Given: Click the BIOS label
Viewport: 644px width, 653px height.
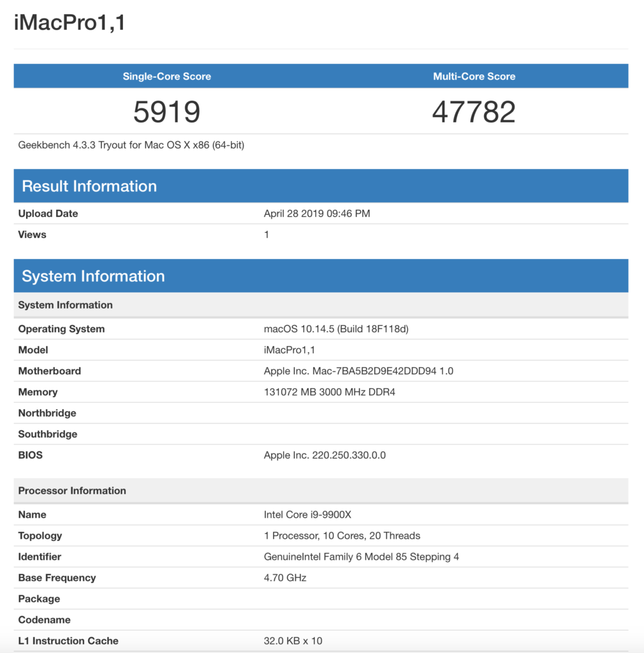Looking at the screenshot, I should coord(31,455).
